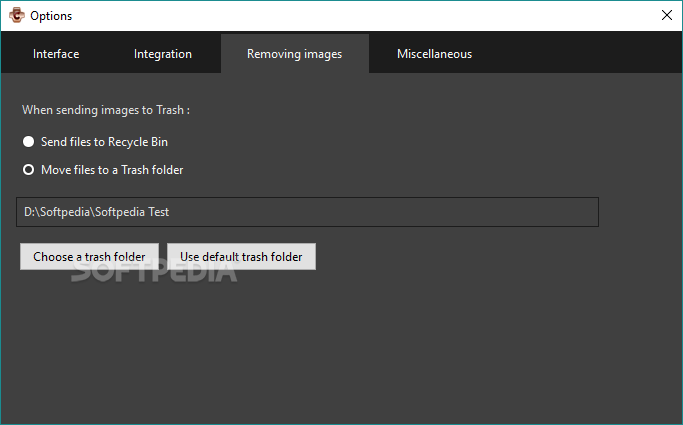
Task: Close the Options window
Action: pos(666,15)
